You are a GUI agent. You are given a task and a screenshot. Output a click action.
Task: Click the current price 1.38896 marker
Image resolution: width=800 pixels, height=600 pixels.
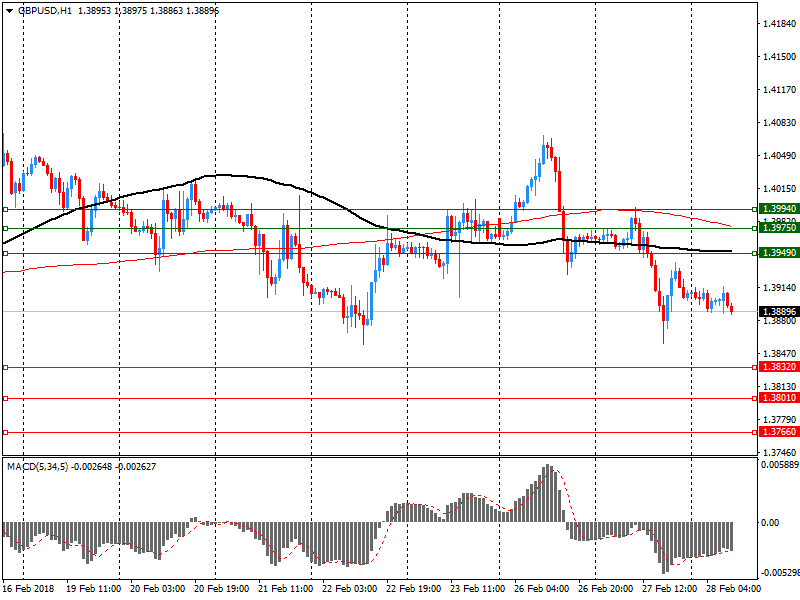(x=777, y=312)
